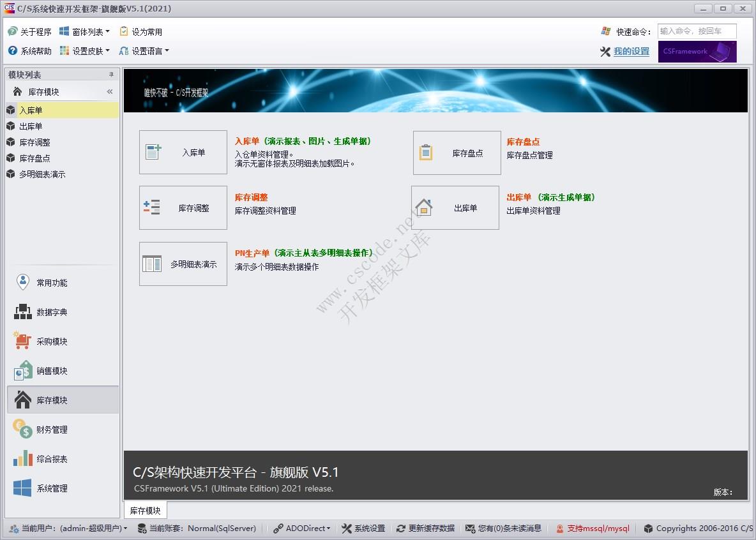Open the 采购模块 shopping cart icon
Viewport: 756px width, 540px height.
pos(22,341)
